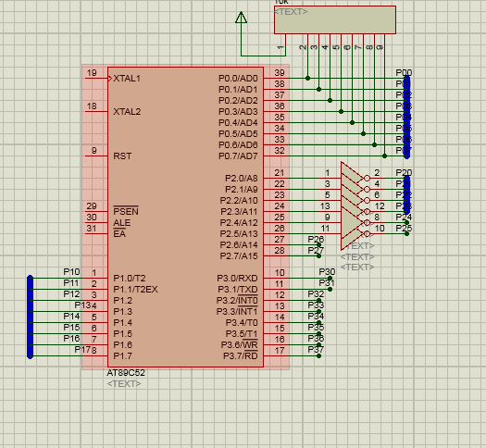486x448 pixels.
Task: Select the ALE pin name
Action: 122,222
